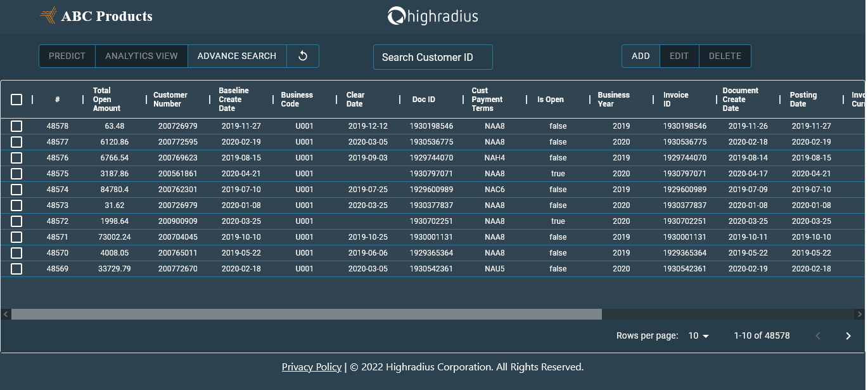Screen dimensions: 868x390
Task: Click the refresh icon beside ADVANCE SEARCH
Action: pos(303,56)
